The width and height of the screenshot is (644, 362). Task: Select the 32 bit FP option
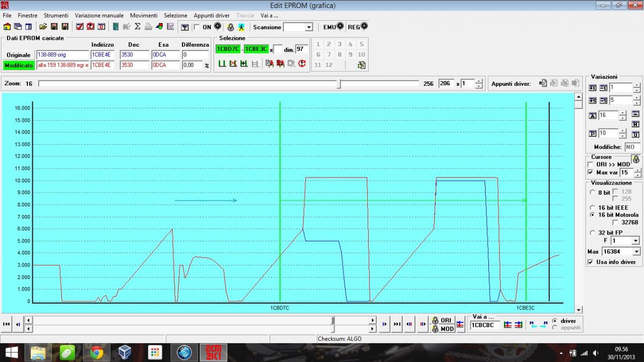coord(593,233)
